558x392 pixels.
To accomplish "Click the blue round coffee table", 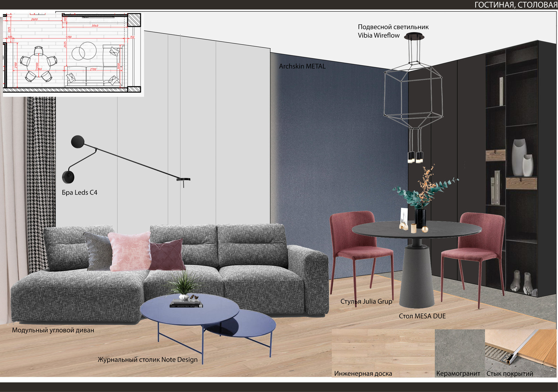I will 190,310.
